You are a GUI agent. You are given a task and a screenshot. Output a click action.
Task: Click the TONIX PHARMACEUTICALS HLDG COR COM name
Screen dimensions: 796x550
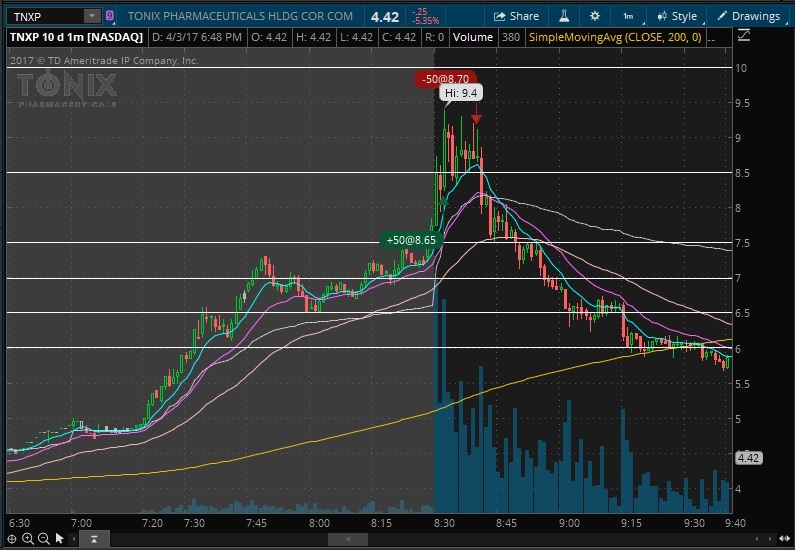(240, 16)
